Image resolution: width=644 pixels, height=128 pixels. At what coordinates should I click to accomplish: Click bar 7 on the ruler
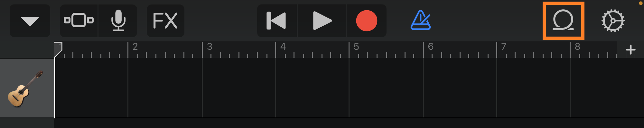coord(504,47)
